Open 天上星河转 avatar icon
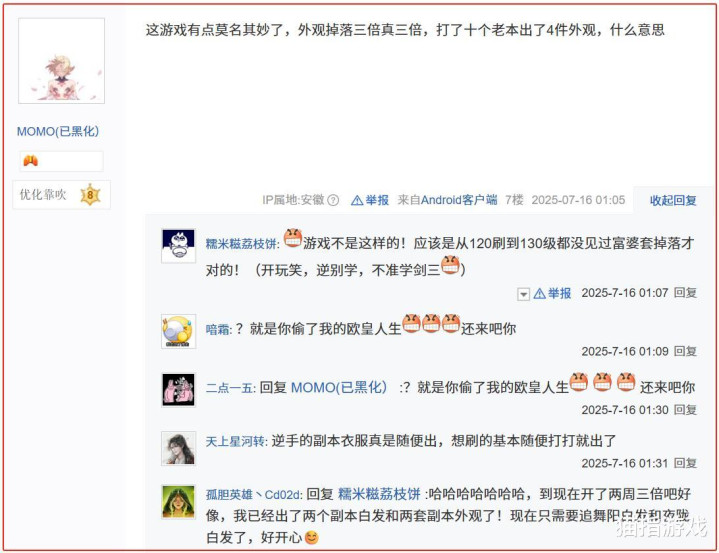This screenshot has height=553, width=719. click(178, 448)
